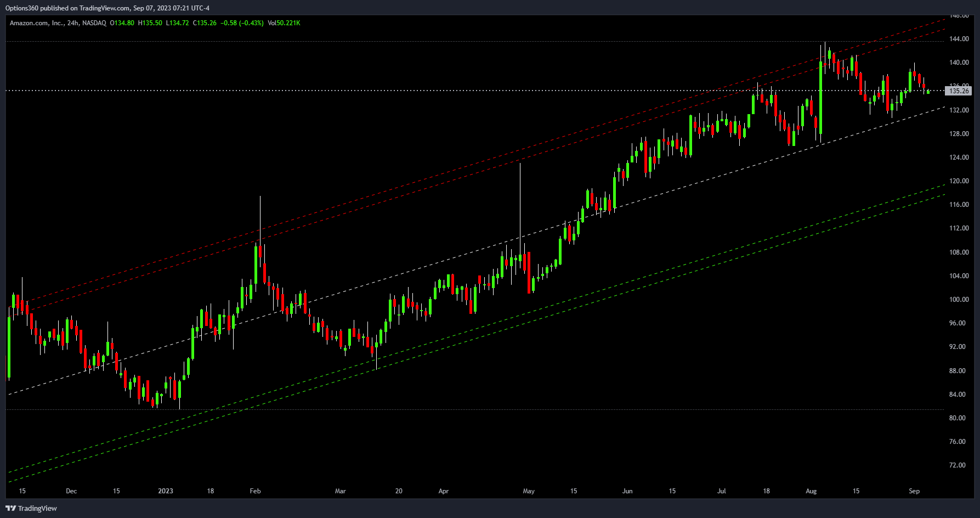This screenshot has height=518, width=980.
Task: Select the open value O134.80
Action: click(122, 23)
